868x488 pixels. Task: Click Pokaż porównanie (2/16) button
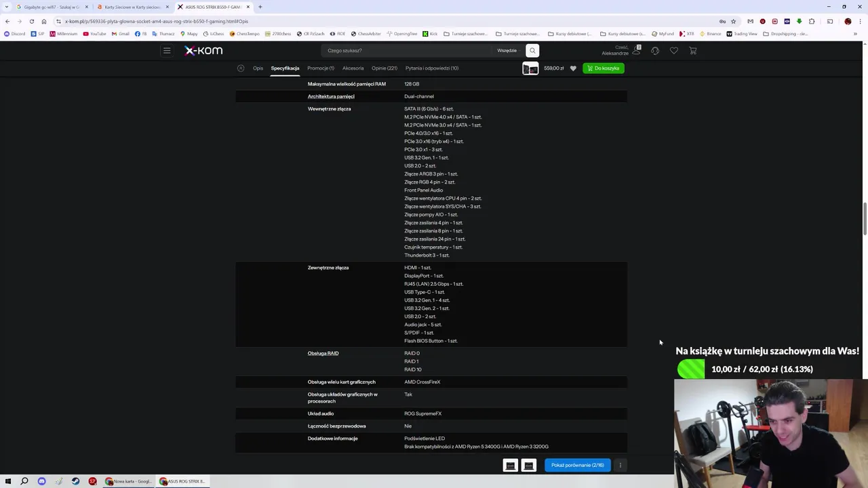[x=577, y=465]
